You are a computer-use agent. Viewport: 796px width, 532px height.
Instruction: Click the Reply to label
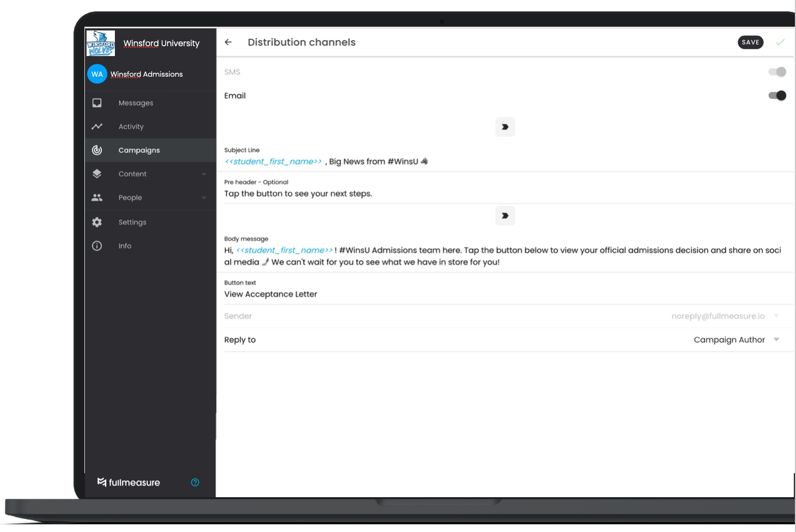pyautogui.click(x=240, y=339)
